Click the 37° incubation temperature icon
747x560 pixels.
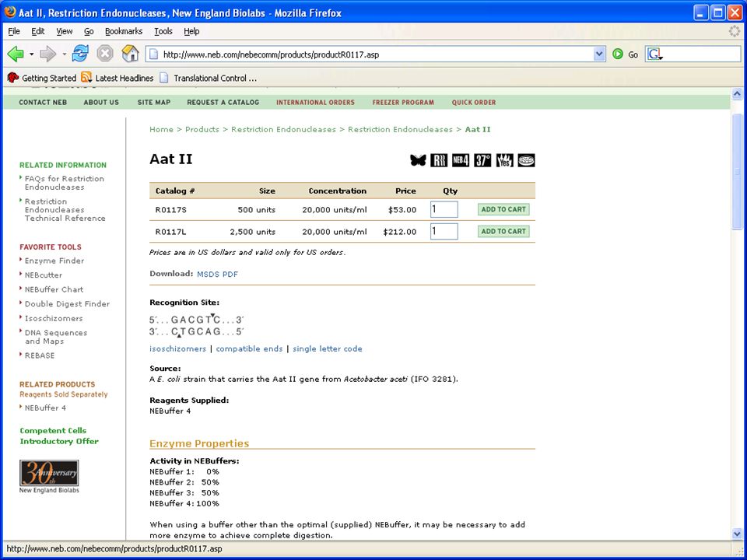(x=482, y=160)
